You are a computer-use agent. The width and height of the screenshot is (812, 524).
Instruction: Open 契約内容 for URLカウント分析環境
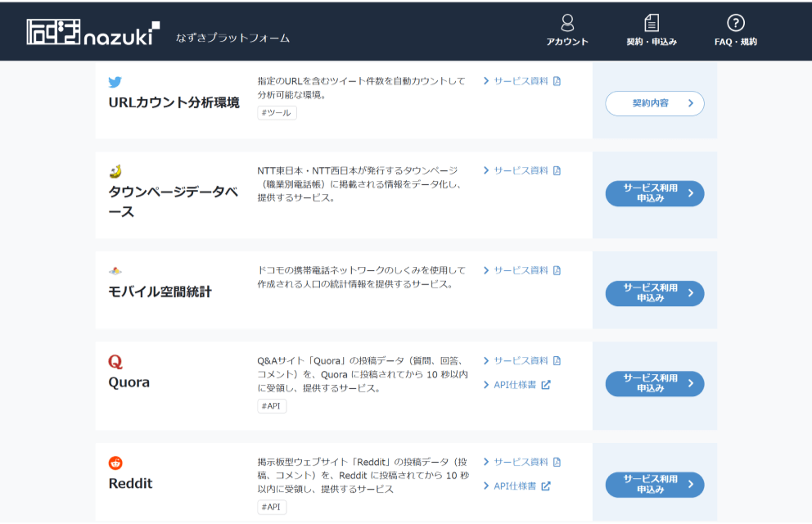[654, 103]
